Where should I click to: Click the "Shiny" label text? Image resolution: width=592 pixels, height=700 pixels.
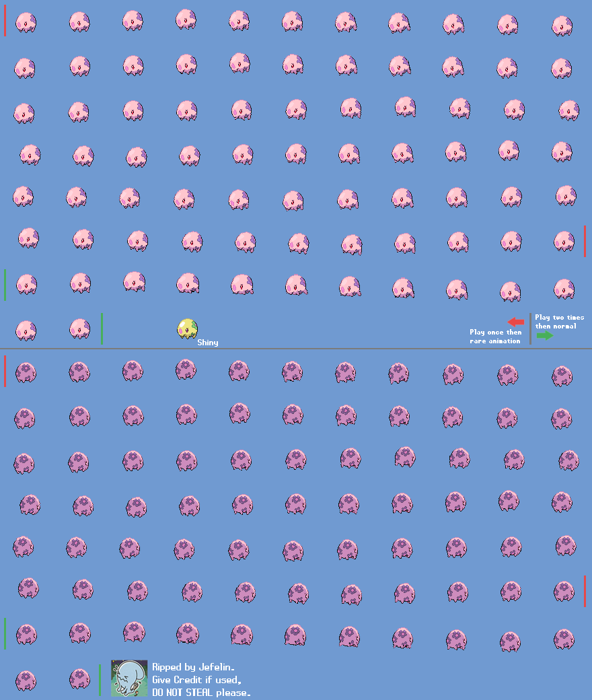[208, 343]
